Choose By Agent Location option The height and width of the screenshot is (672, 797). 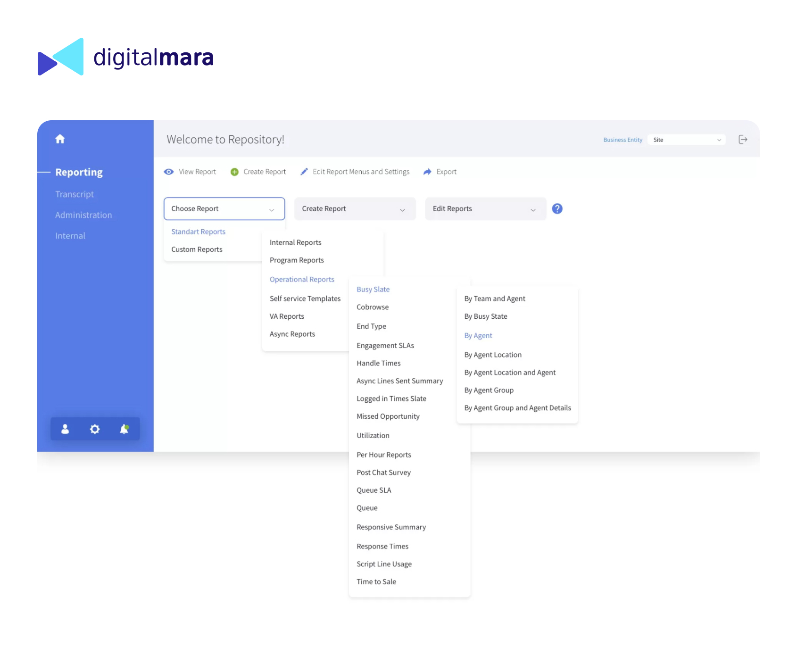(493, 355)
